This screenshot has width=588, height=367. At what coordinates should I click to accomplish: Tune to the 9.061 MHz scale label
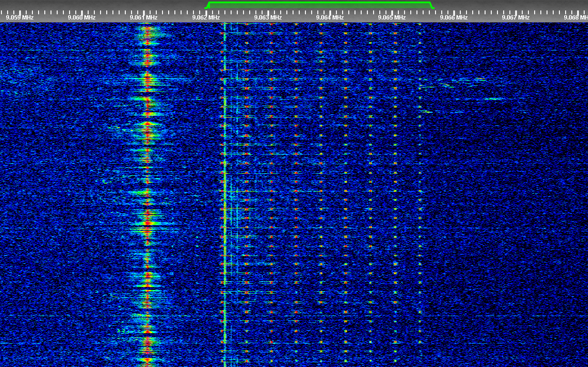click(x=143, y=18)
